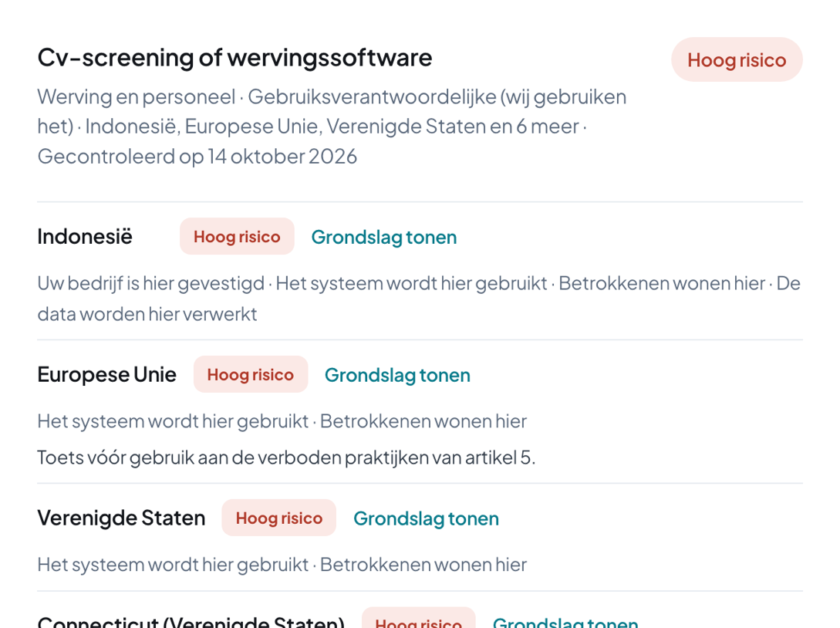Click 'Indonesië, Europese Unie, Verenigde Staten en 6 meer' text
This screenshot has height=628, width=840.
click(332, 127)
